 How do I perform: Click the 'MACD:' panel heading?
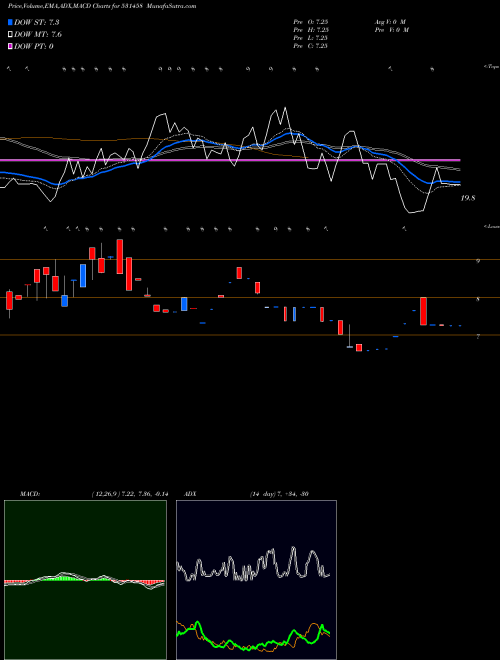tap(30, 494)
